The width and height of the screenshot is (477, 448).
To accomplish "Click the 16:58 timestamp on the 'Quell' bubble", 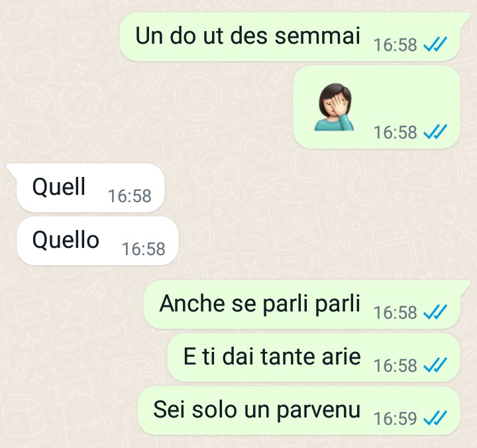I will pyautogui.click(x=130, y=196).
